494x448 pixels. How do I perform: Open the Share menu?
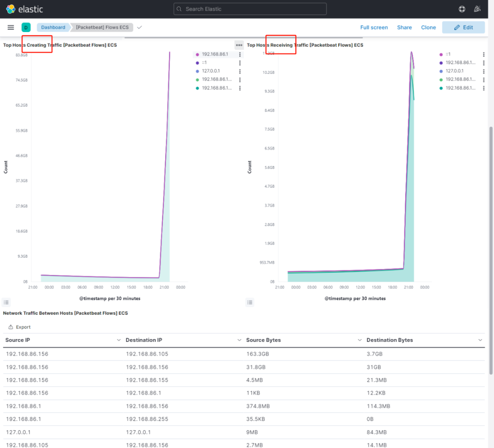tap(404, 27)
